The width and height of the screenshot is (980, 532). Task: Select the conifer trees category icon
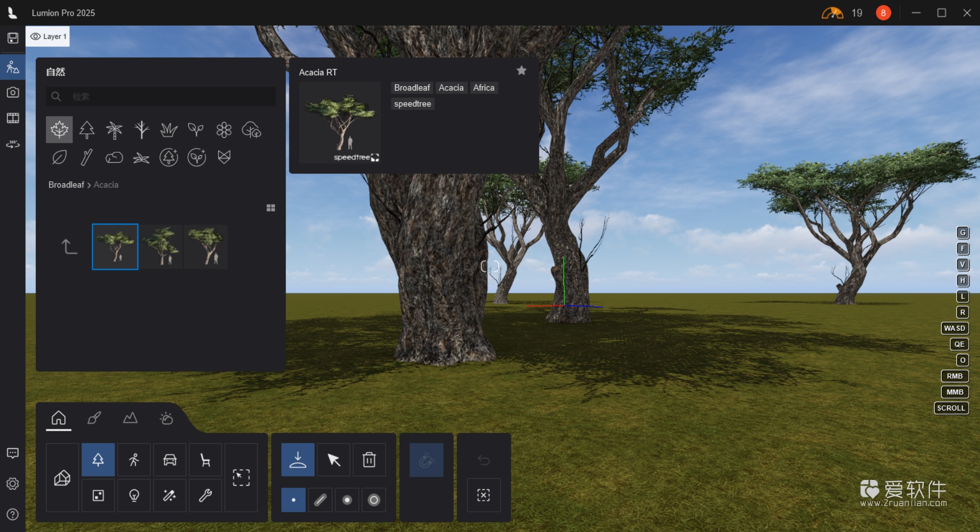[87, 130]
